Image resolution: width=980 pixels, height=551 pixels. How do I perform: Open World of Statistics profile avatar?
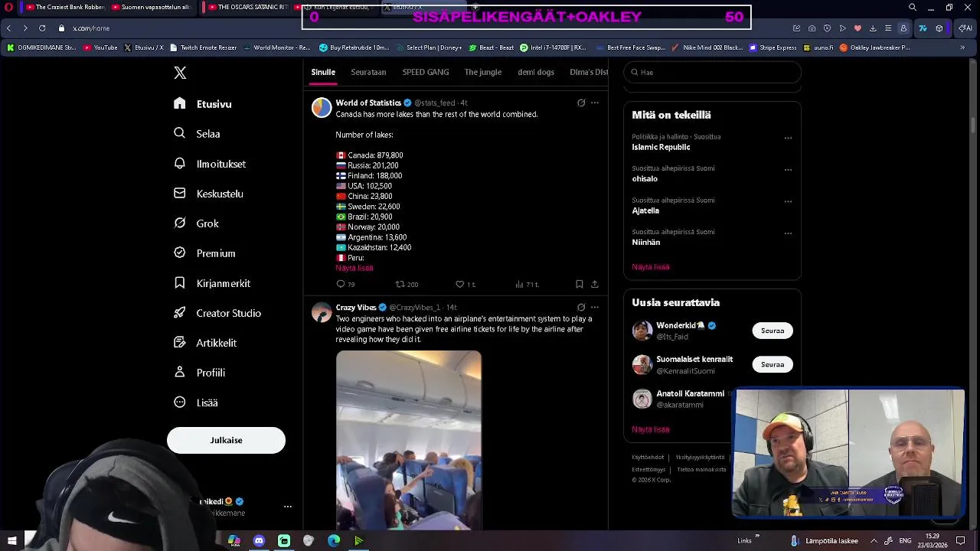tap(322, 107)
